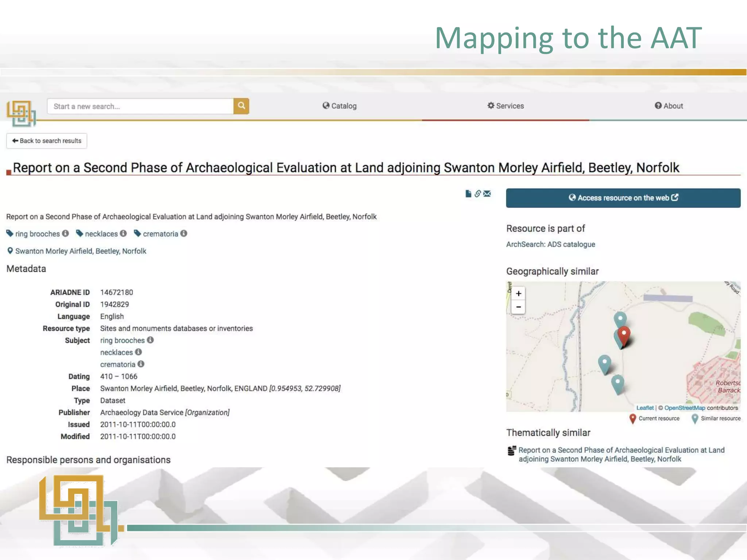Click the 'crematoria' tag at top
747x560 pixels.
[x=160, y=234]
